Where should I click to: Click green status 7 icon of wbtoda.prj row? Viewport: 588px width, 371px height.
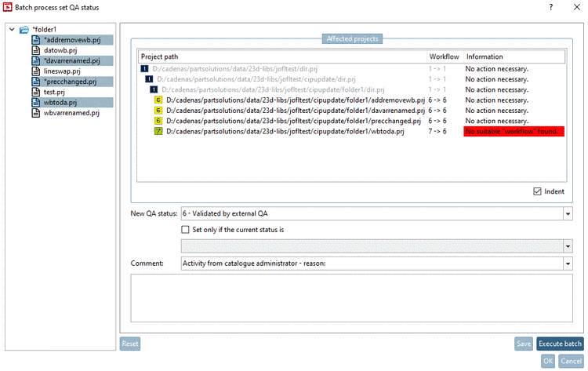point(158,131)
